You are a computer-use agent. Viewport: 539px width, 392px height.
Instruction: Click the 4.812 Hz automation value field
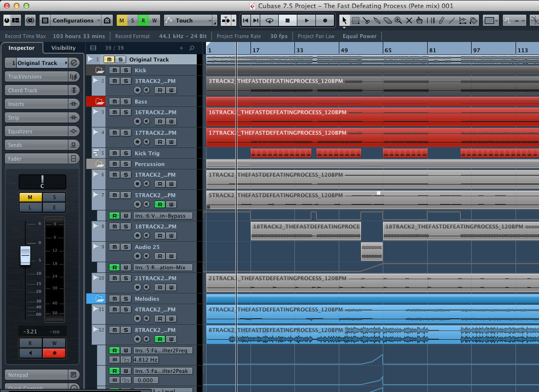[x=146, y=360]
